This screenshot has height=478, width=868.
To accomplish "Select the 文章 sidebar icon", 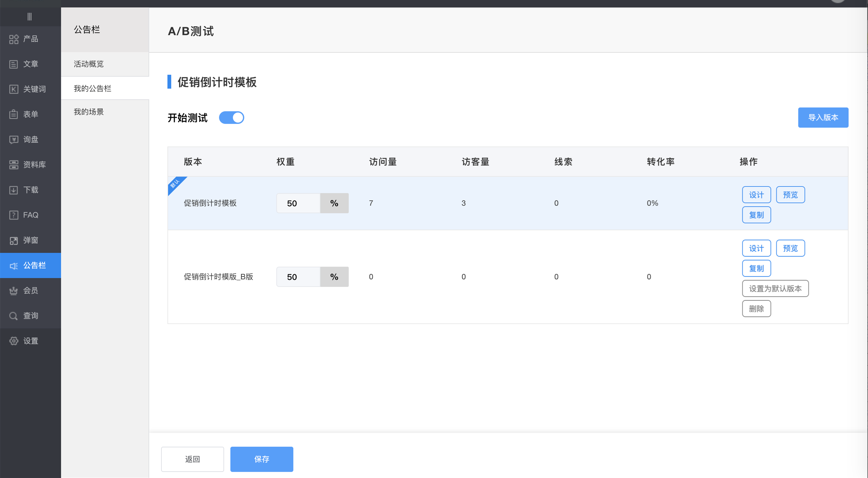I will [30, 64].
